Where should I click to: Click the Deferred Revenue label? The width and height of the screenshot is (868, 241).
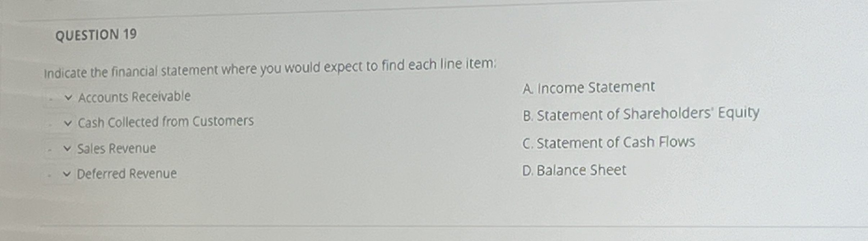(127, 173)
